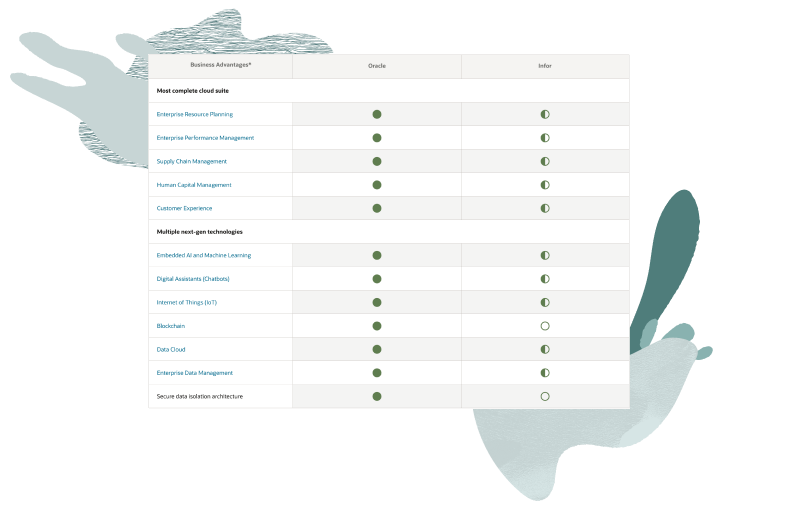
Task: Click Oracle full circle for Secure data isolation
Action: coord(377,397)
